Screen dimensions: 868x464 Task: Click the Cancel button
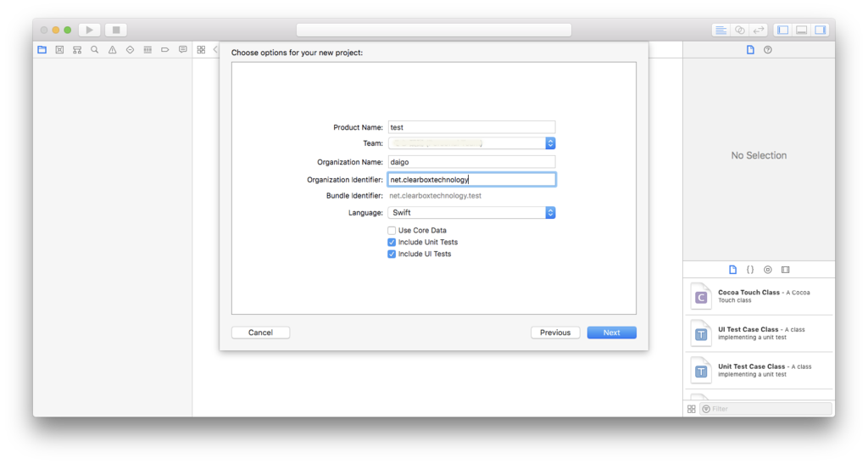pyautogui.click(x=260, y=333)
